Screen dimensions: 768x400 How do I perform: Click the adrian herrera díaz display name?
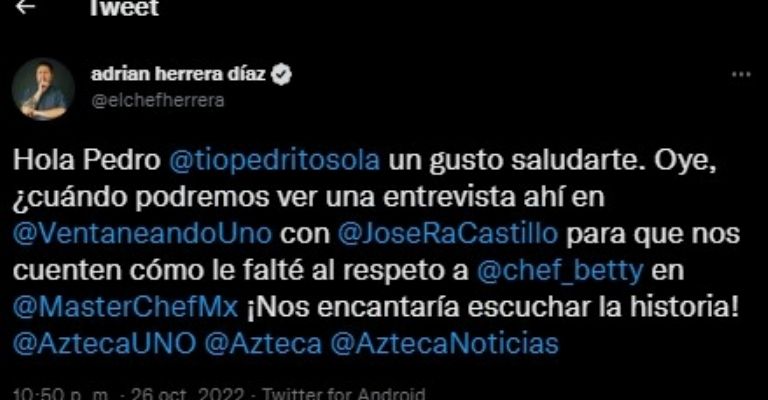[x=178, y=74]
